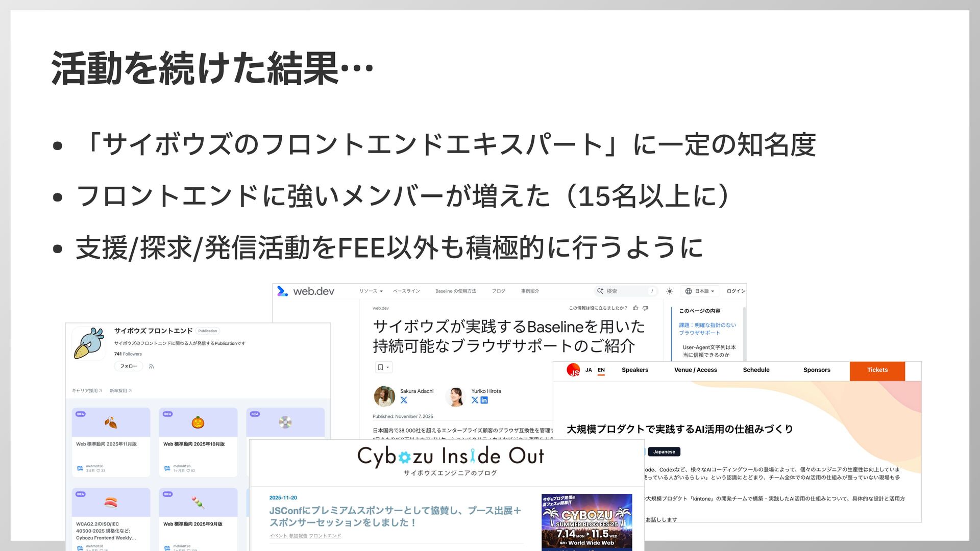Select the EN language option

pos(601,370)
